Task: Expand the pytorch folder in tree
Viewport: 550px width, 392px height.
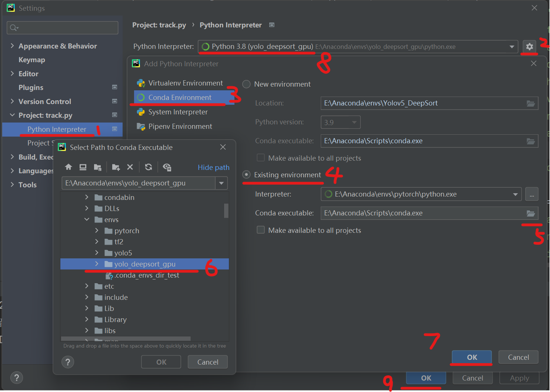Action: click(x=97, y=231)
